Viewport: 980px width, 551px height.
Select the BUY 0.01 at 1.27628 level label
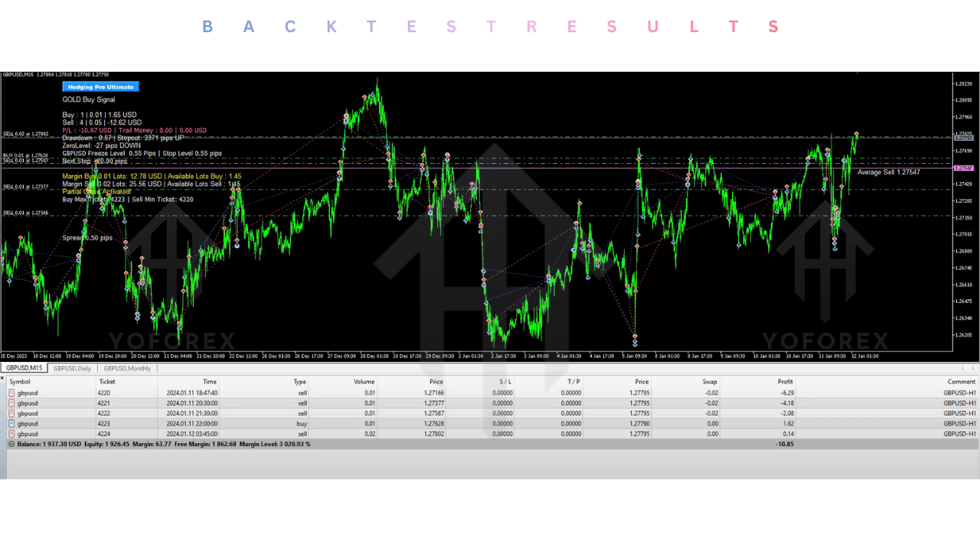tap(25, 155)
